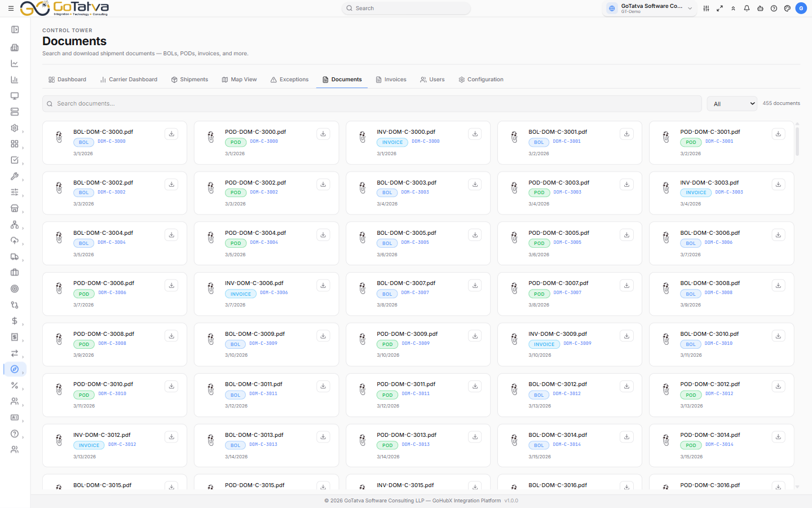Screen dimensions: 812x508
Task: Focus the Search documents input field
Action: (372, 104)
